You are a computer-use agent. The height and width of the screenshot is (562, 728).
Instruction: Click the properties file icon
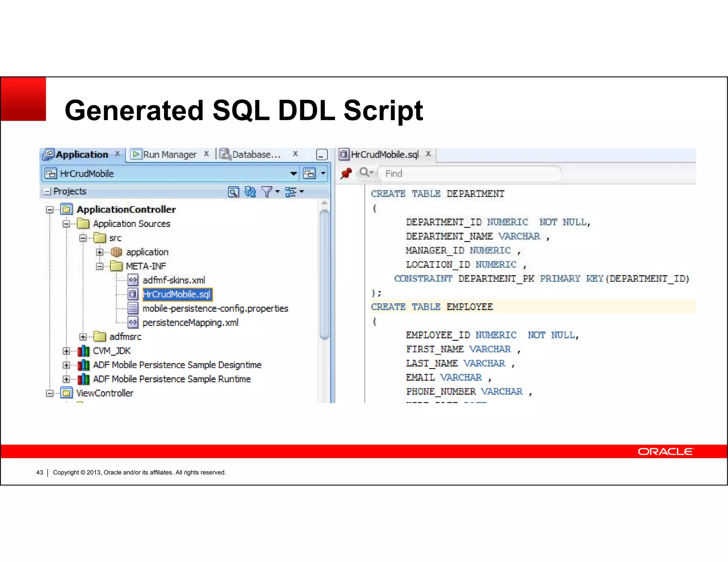(133, 308)
